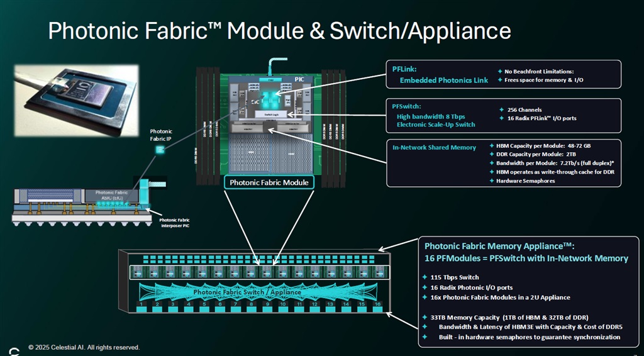The width and height of the screenshot is (644, 356).
Task: Click the 2025 Celestial AI copyright notice
Action: point(84,347)
